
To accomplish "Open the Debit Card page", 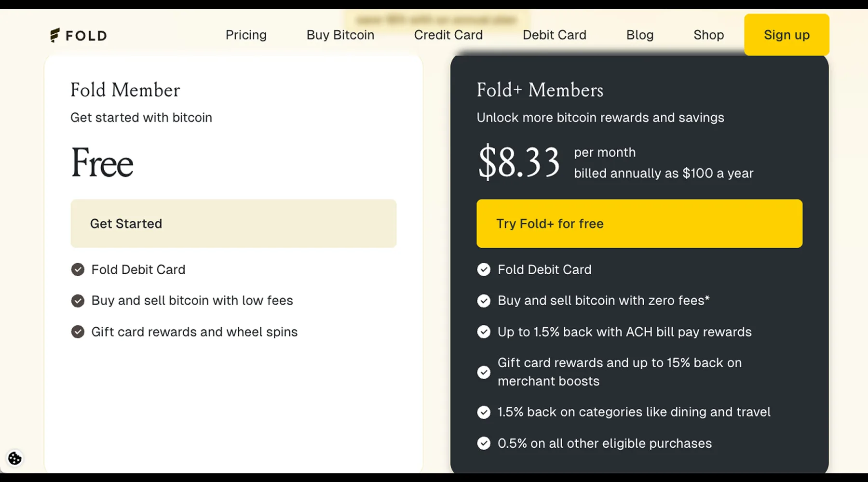I will click(x=555, y=35).
